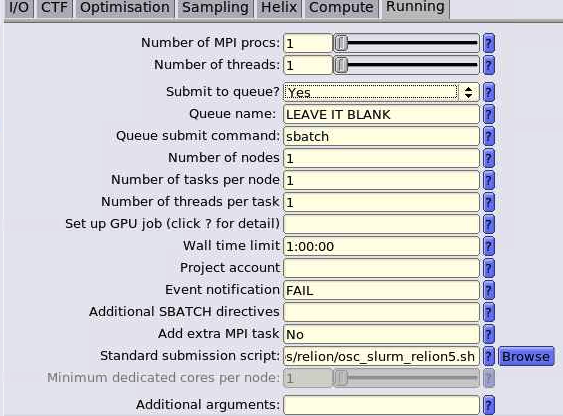
Task: Open help for Wall time limit
Action: (488, 246)
